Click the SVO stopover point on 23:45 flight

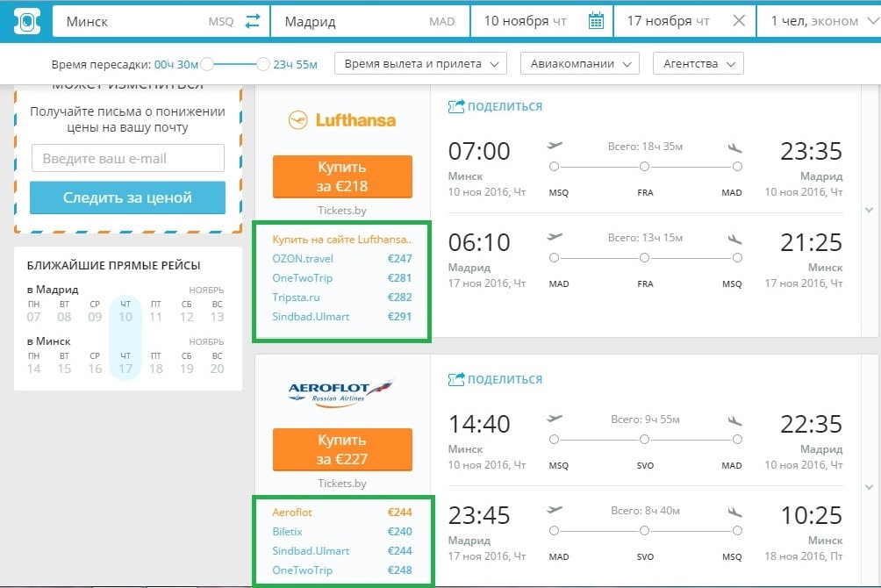(x=644, y=531)
